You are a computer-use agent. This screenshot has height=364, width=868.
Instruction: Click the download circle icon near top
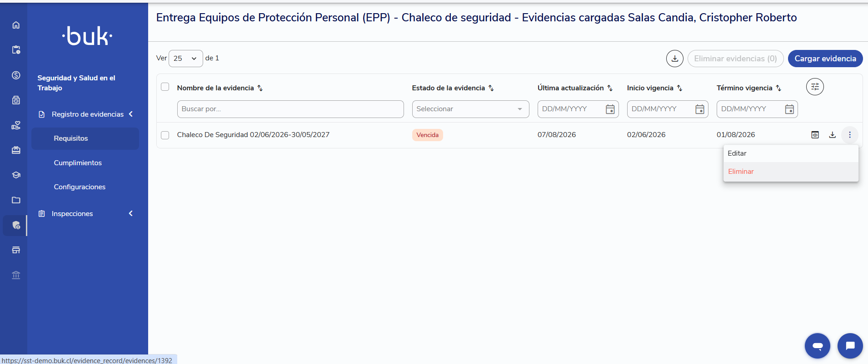(x=675, y=59)
